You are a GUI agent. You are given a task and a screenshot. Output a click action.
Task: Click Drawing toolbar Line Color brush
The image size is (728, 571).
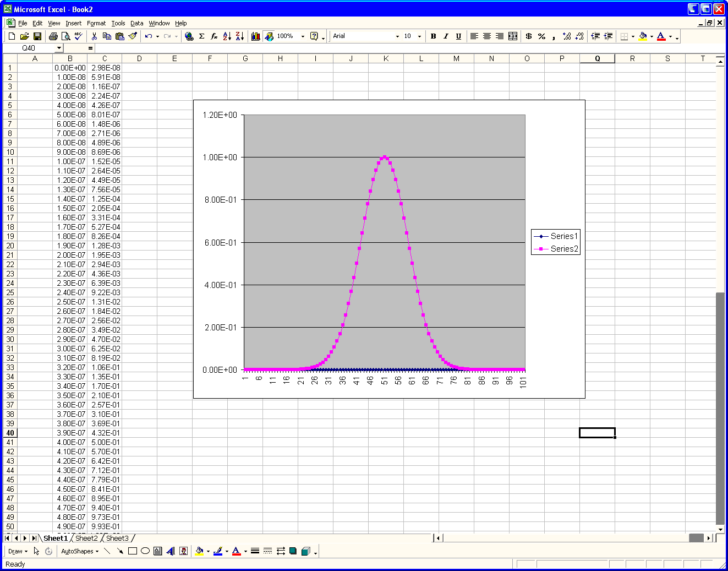pyautogui.click(x=218, y=551)
